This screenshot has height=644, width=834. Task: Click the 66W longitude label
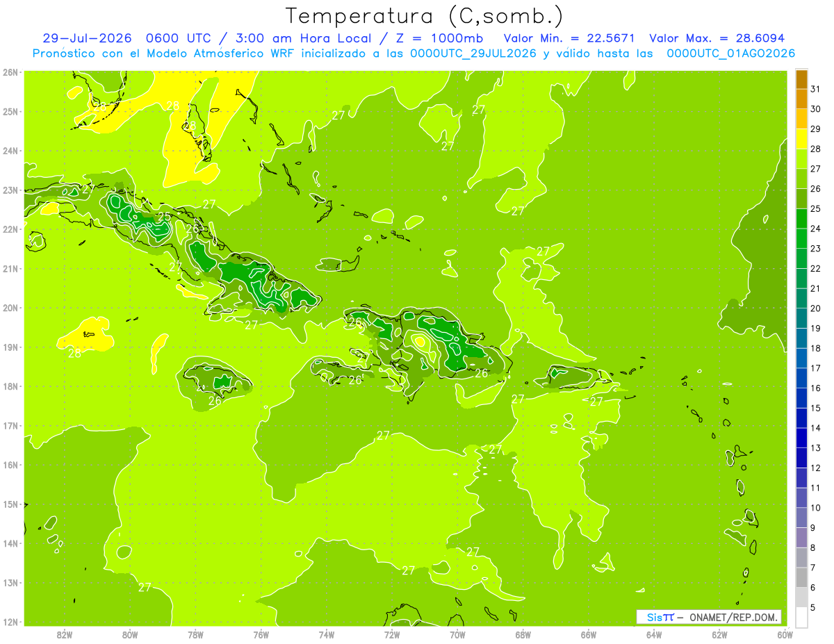coord(589,634)
